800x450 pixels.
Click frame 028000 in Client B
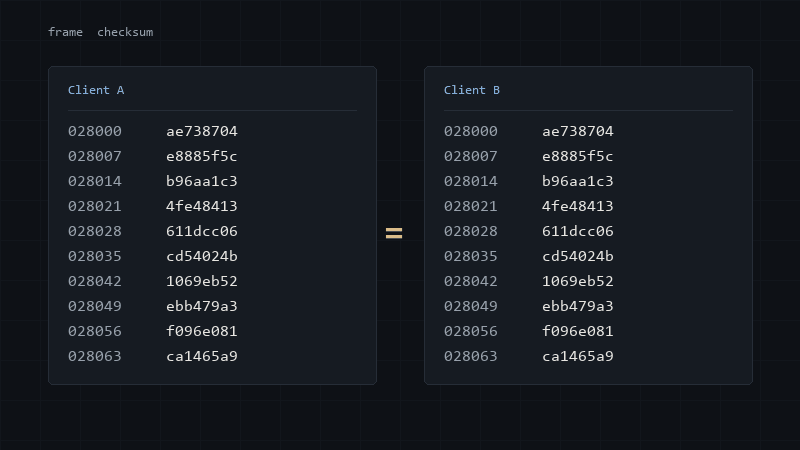pyautogui.click(x=471, y=131)
